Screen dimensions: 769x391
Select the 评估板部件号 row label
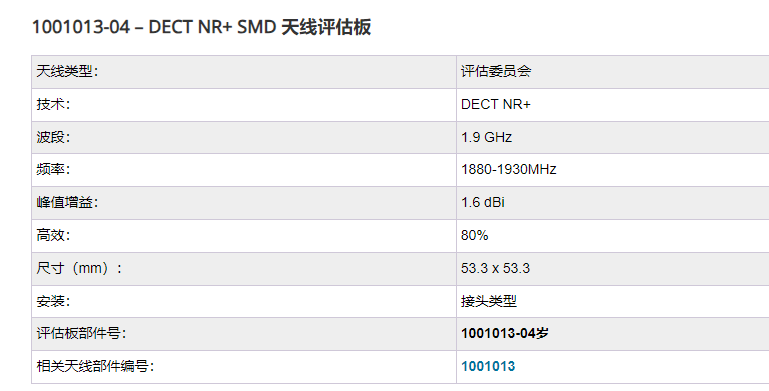(81, 334)
